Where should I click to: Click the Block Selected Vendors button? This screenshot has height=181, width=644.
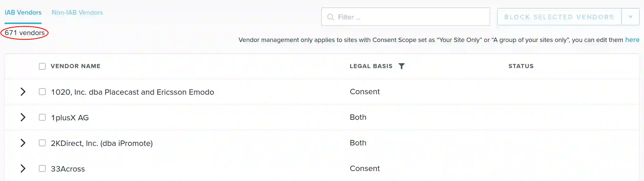pyautogui.click(x=559, y=17)
